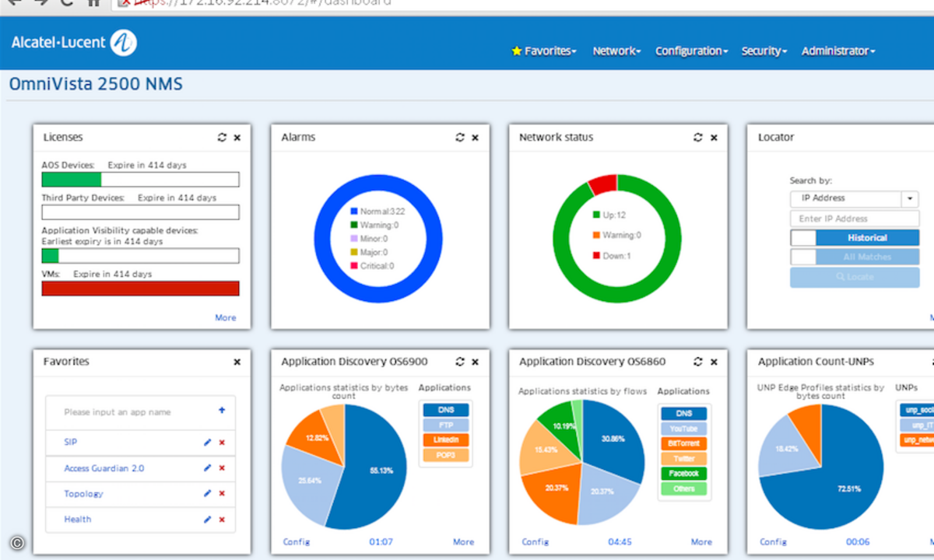The height and width of the screenshot is (560, 934).
Task: Toggle BitTorrent legend in OS6860 widget
Action: (684, 443)
